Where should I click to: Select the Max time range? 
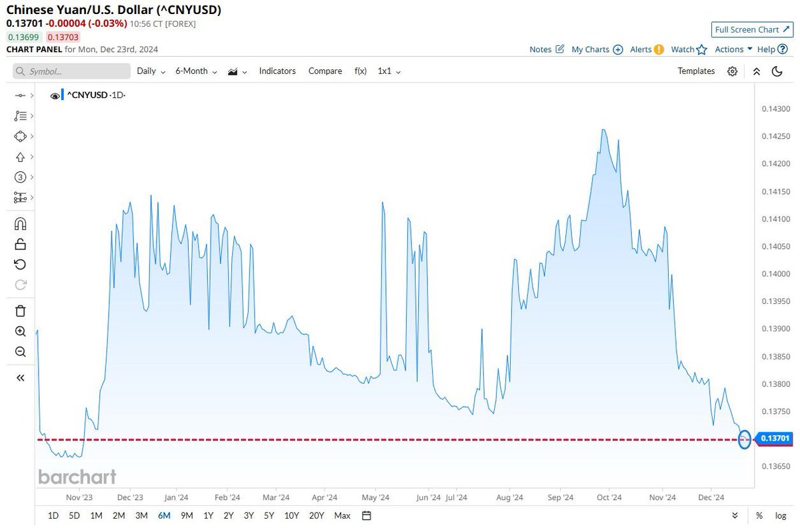pos(342,515)
